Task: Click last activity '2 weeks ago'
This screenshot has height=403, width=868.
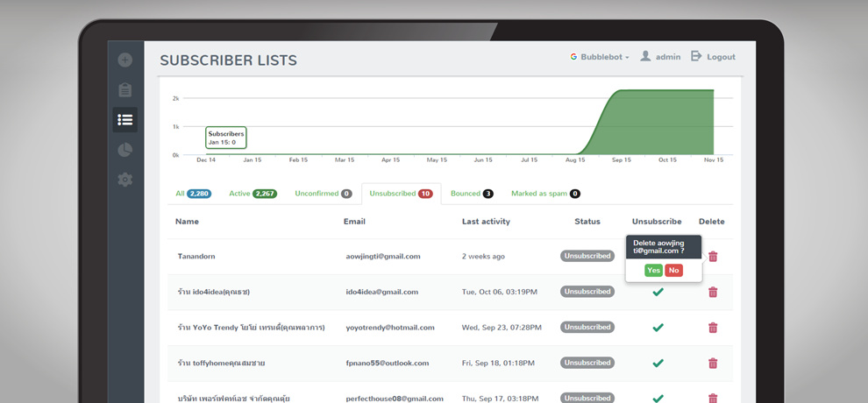Action: (x=483, y=257)
